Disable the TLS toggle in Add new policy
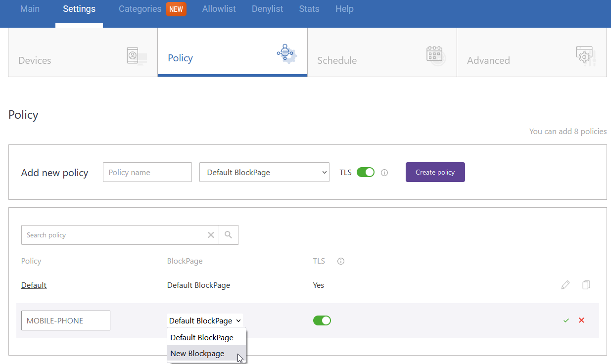Screen dimensions: 611x364 click(x=366, y=172)
